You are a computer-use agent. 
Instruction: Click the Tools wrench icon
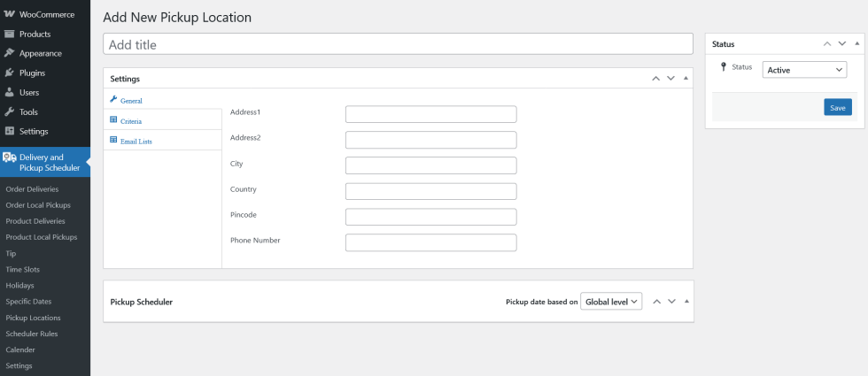pyautogui.click(x=9, y=111)
